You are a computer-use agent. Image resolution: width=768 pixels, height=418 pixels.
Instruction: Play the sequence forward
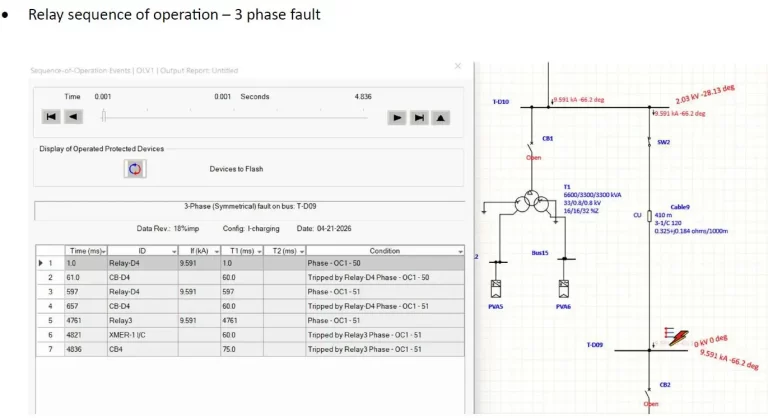pos(397,118)
